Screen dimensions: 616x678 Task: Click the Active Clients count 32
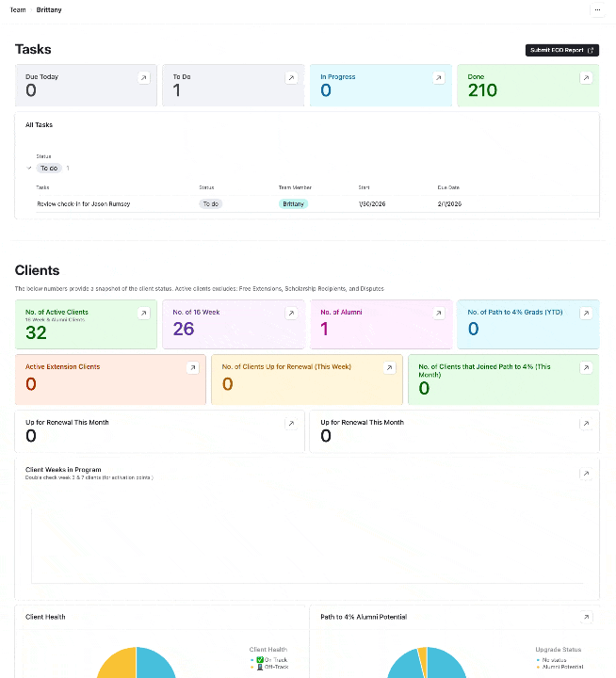pyautogui.click(x=36, y=332)
